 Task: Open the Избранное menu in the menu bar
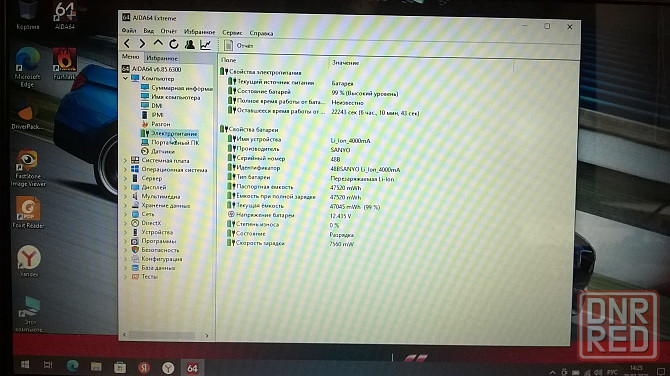click(200, 32)
